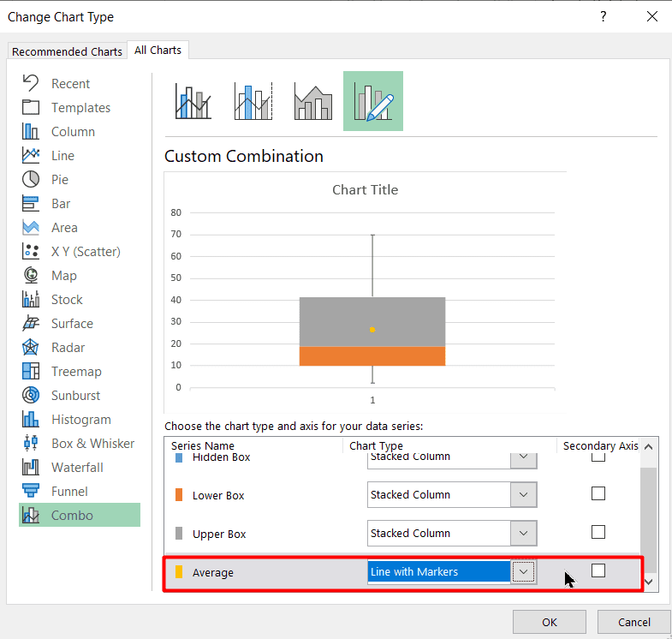Click Upper Box Stacked Column combo box
This screenshot has width=672, height=639.
[452, 533]
